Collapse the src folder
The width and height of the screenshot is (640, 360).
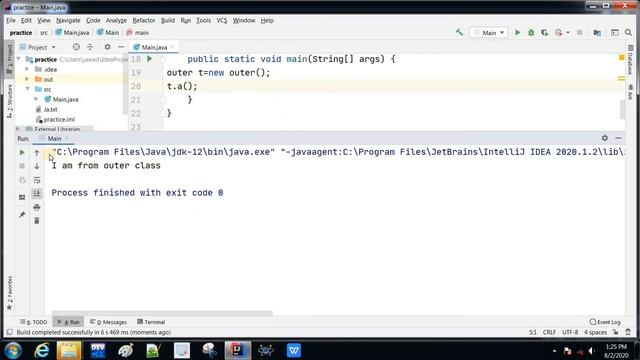[x=27, y=89]
